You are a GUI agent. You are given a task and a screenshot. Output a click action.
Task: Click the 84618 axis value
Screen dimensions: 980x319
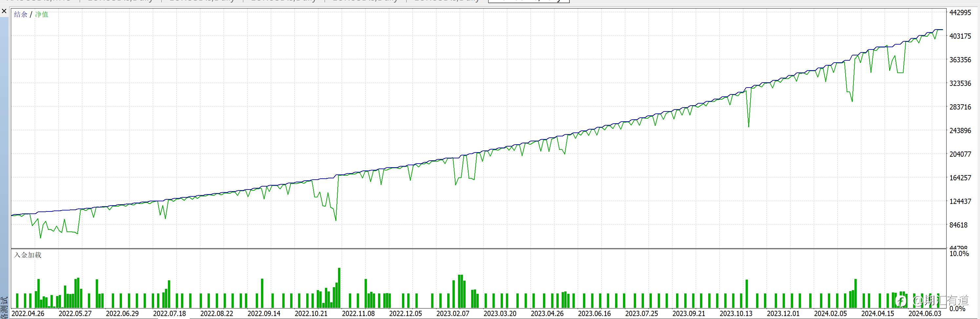pos(958,225)
